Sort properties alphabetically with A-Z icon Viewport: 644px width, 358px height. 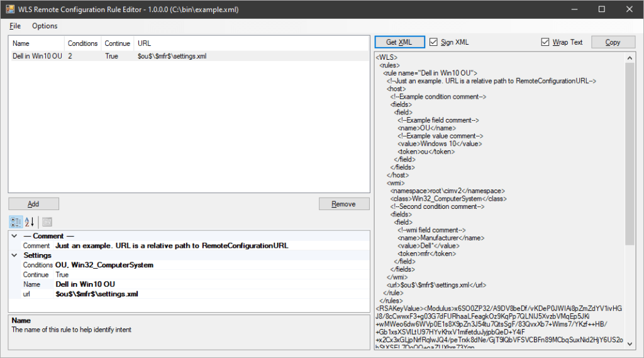point(29,222)
